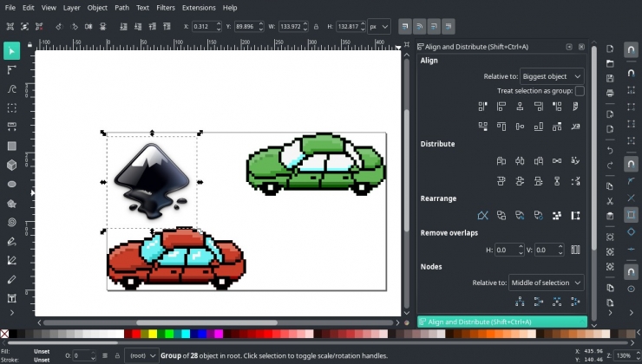642x364 pixels.
Task: Open the Path menu
Action: (121, 8)
